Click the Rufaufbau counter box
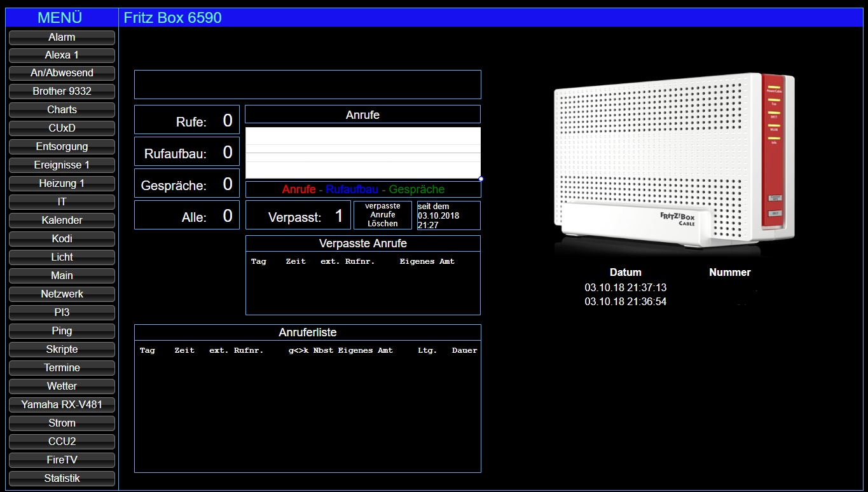 pos(187,153)
